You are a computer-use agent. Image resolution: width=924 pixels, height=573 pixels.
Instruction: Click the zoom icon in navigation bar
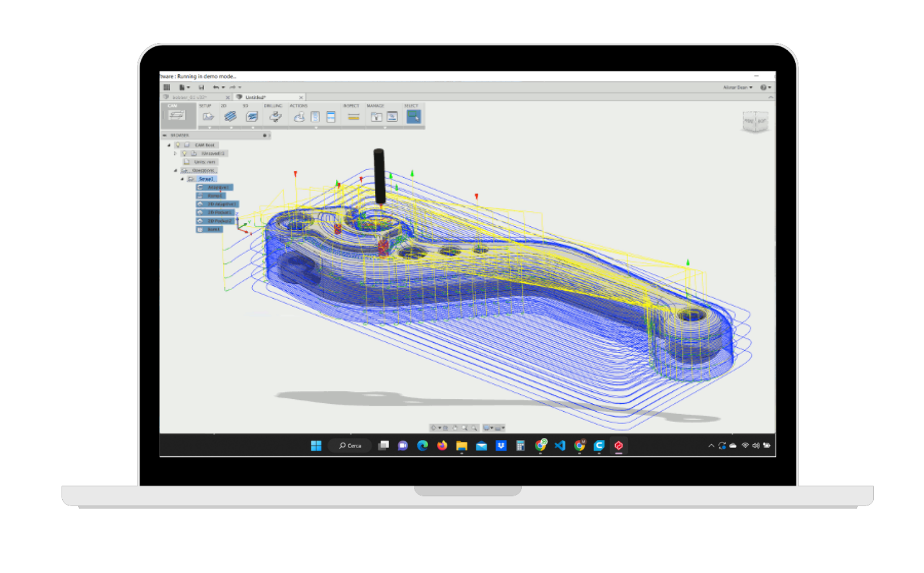point(464,428)
